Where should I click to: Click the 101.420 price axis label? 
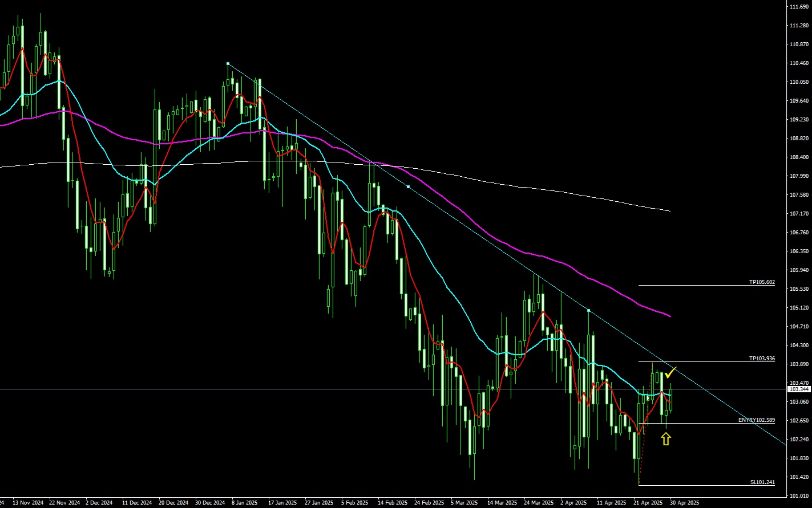click(x=799, y=477)
